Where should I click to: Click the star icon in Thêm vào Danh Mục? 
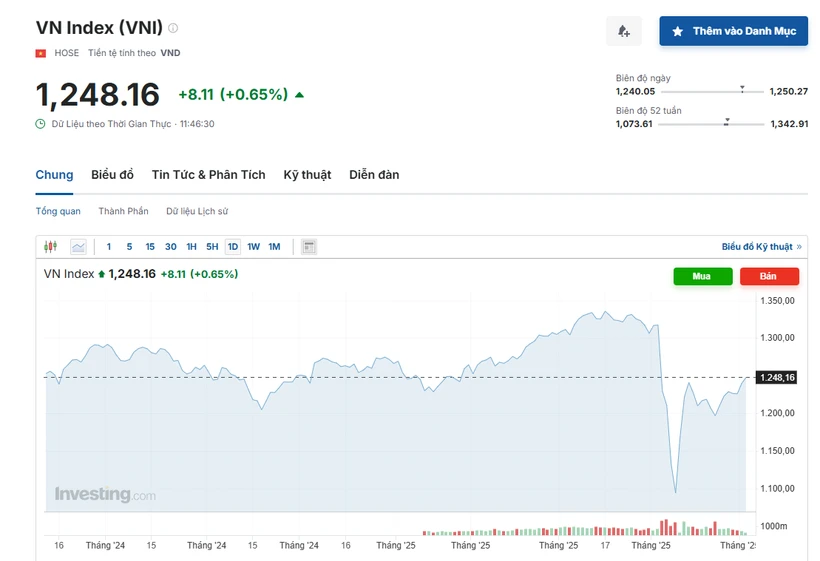[678, 31]
